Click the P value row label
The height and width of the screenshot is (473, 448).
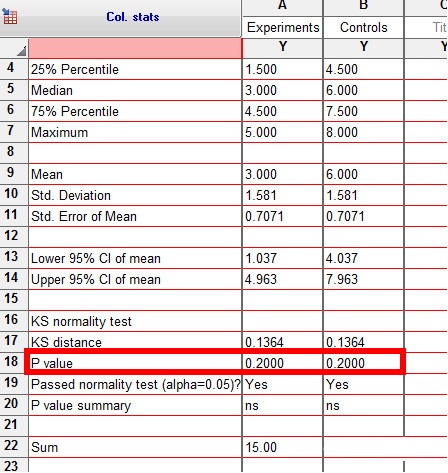(52, 363)
